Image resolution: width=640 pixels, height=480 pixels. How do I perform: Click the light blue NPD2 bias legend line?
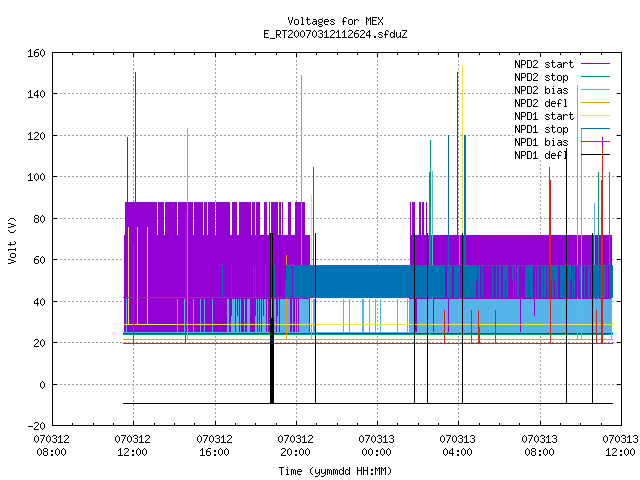coord(596,89)
